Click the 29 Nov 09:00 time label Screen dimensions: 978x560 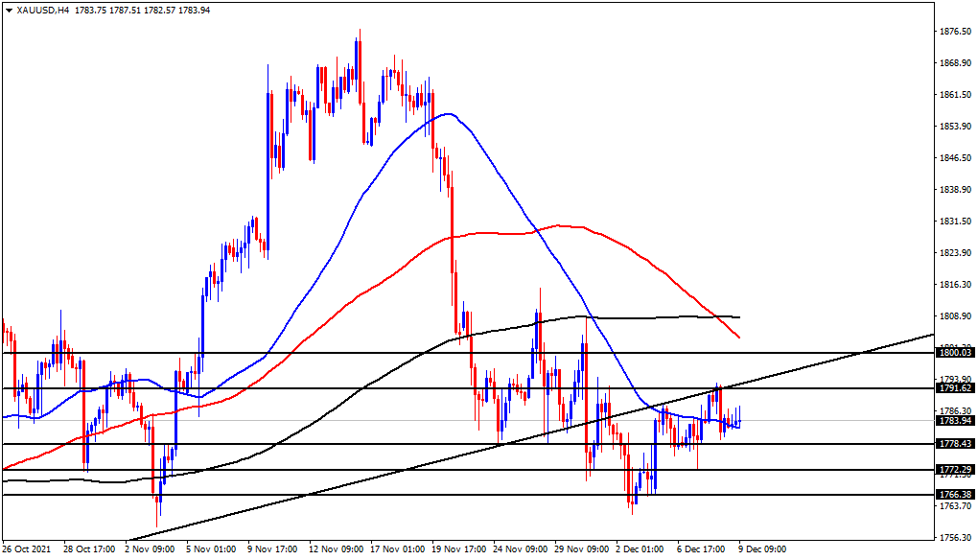(583, 549)
